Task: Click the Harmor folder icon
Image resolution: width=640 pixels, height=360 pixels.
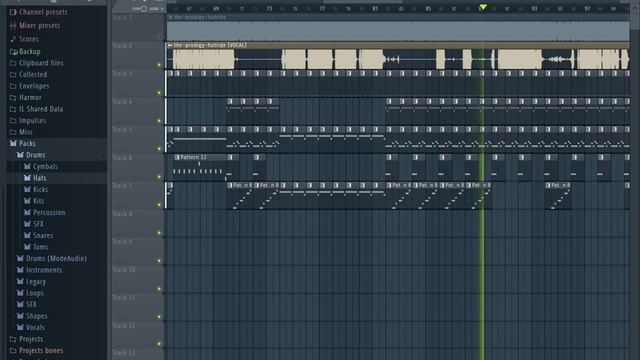Action: click(x=13, y=98)
